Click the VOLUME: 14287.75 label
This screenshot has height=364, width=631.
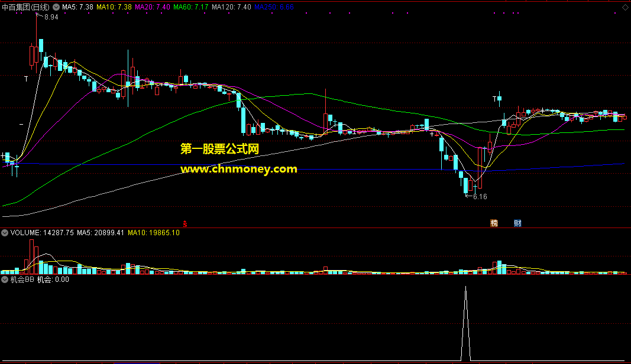(x=42, y=233)
